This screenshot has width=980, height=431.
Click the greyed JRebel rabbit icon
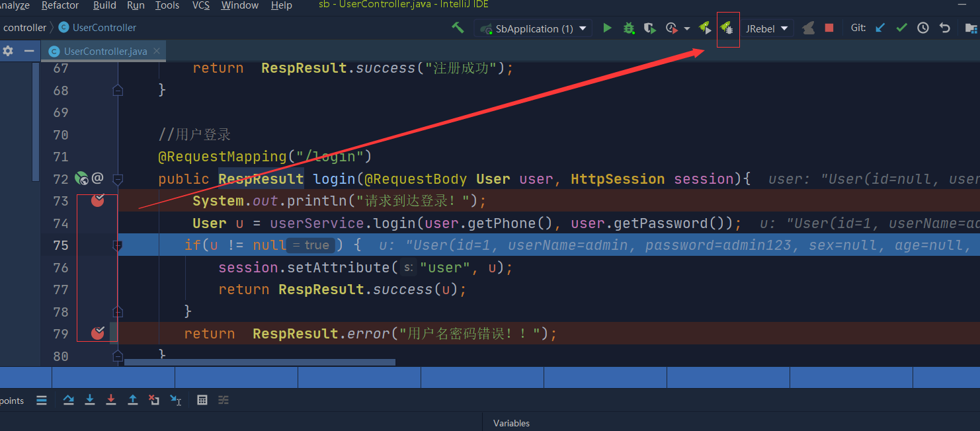808,28
